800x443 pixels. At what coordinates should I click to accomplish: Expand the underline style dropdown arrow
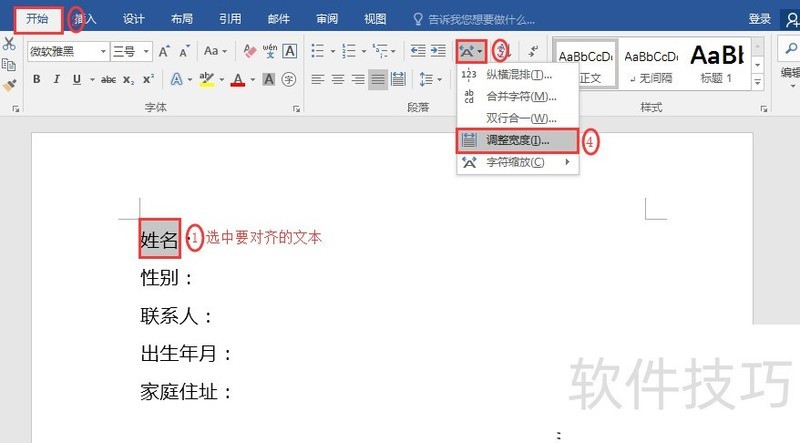pos(92,80)
